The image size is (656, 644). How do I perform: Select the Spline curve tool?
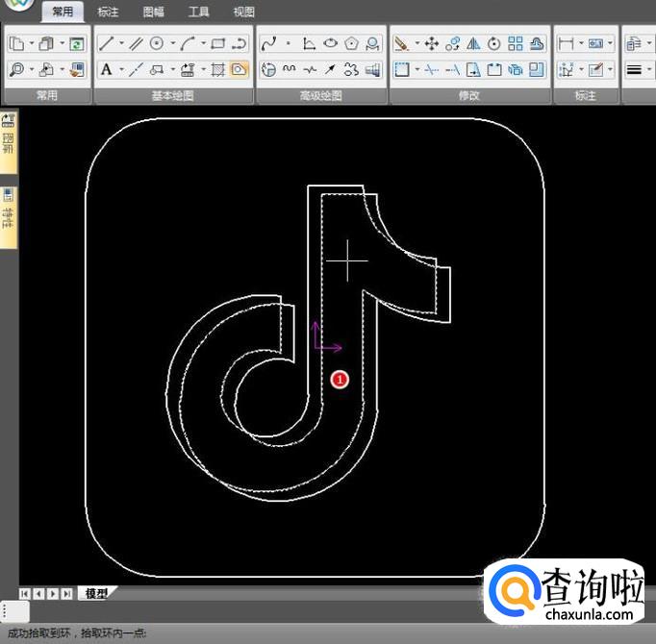point(268,43)
